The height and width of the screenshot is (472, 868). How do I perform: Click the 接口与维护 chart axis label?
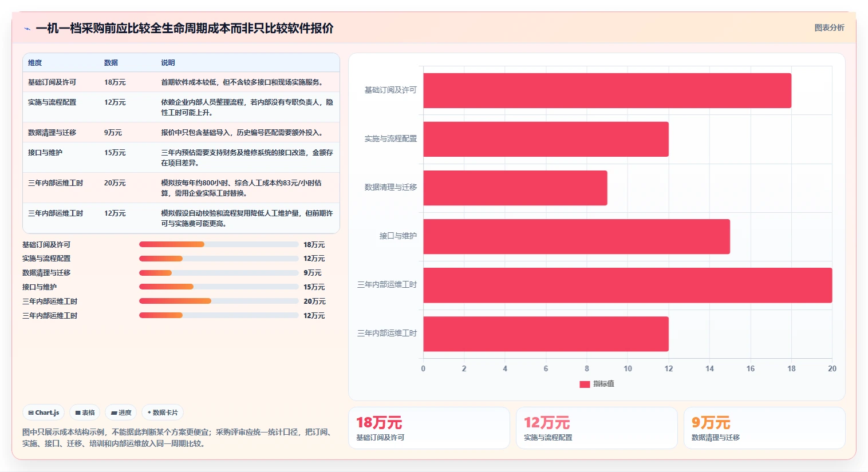pyautogui.click(x=398, y=236)
